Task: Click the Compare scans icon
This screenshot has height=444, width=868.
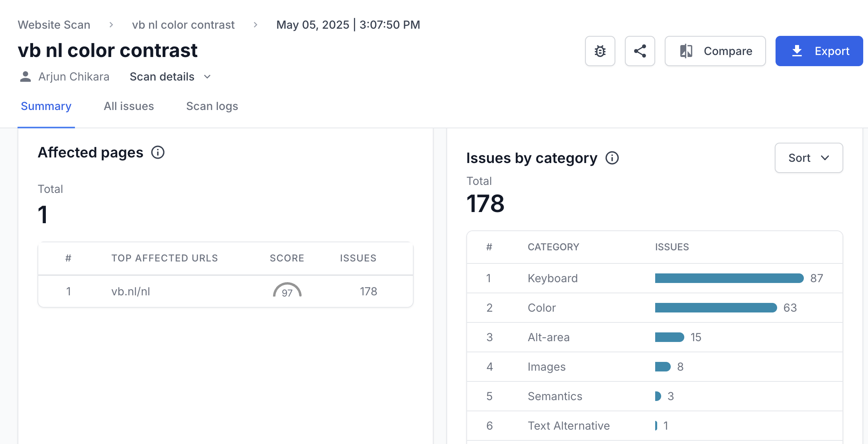Action: [x=686, y=51]
